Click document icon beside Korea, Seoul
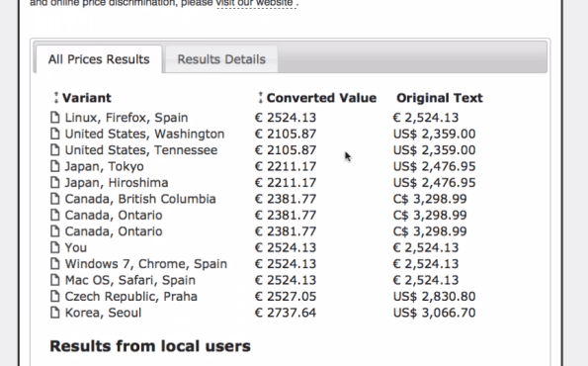The image size is (588, 366). [54, 313]
